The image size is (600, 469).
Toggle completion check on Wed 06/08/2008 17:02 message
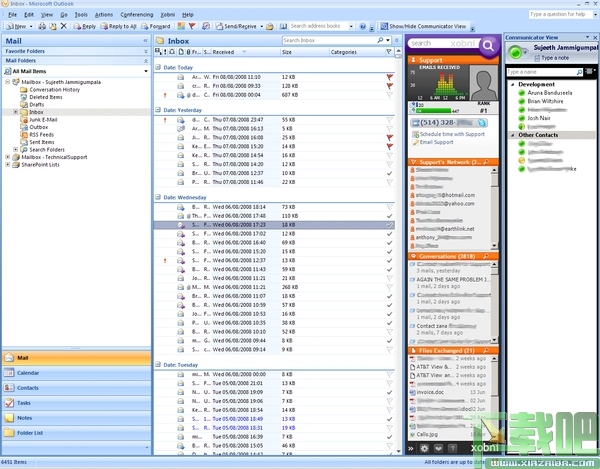tap(390, 234)
